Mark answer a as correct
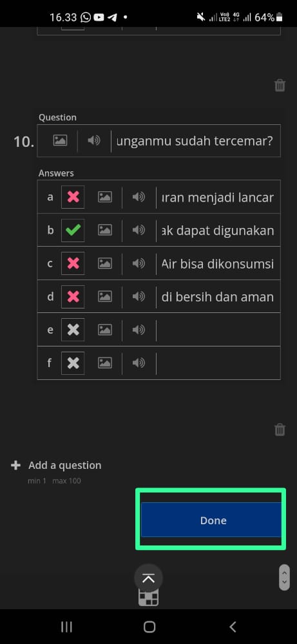Viewport: 297px width, 644px height. [x=73, y=197]
